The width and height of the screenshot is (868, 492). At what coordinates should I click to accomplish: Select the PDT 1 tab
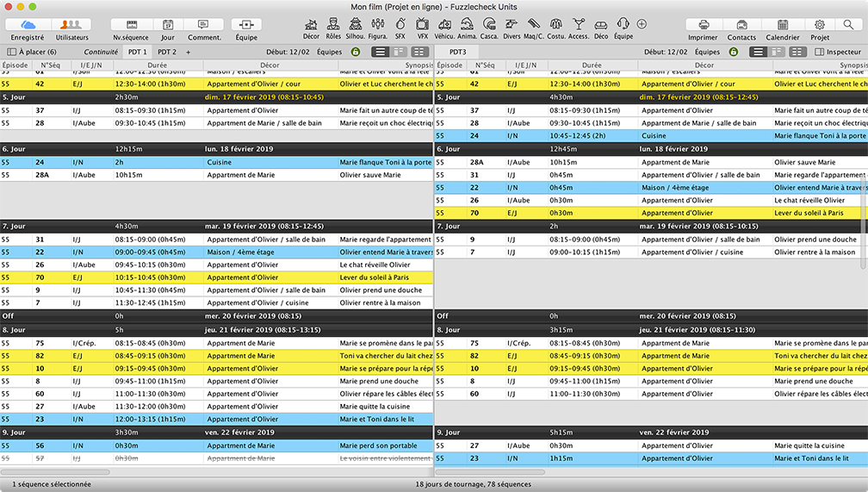click(137, 52)
